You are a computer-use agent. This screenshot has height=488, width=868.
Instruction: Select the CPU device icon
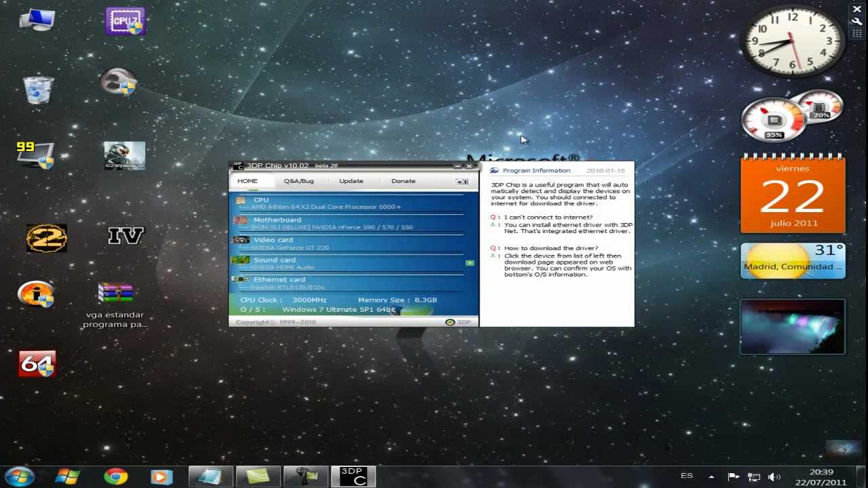pos(241,201)
